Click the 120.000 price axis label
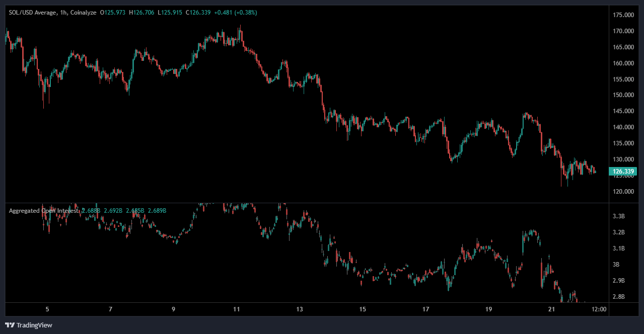This screenshot has height=334, width=644. [623, 191]
